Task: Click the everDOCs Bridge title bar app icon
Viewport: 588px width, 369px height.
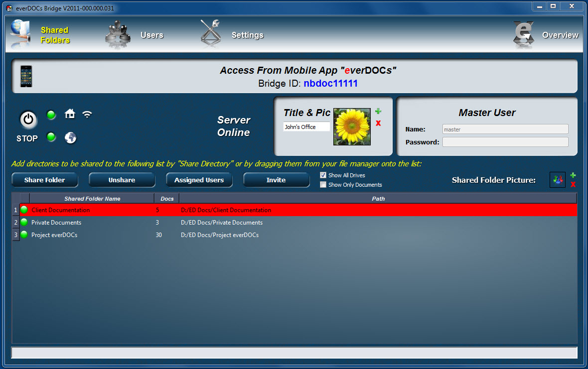Action: pos(9,8)
